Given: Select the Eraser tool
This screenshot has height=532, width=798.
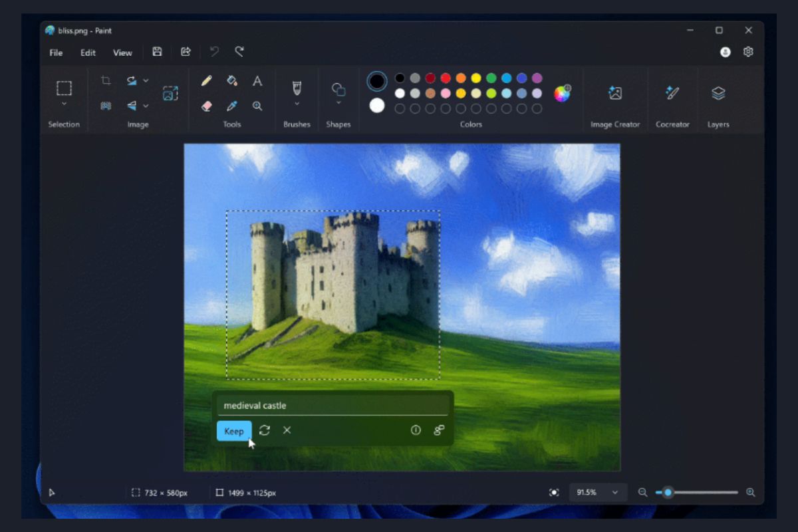Looking at the screenshot, I should point(206,106).
